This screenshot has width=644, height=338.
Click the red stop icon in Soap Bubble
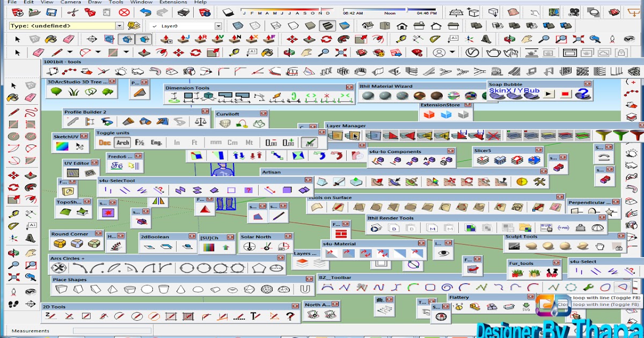[x=565, y=93]
